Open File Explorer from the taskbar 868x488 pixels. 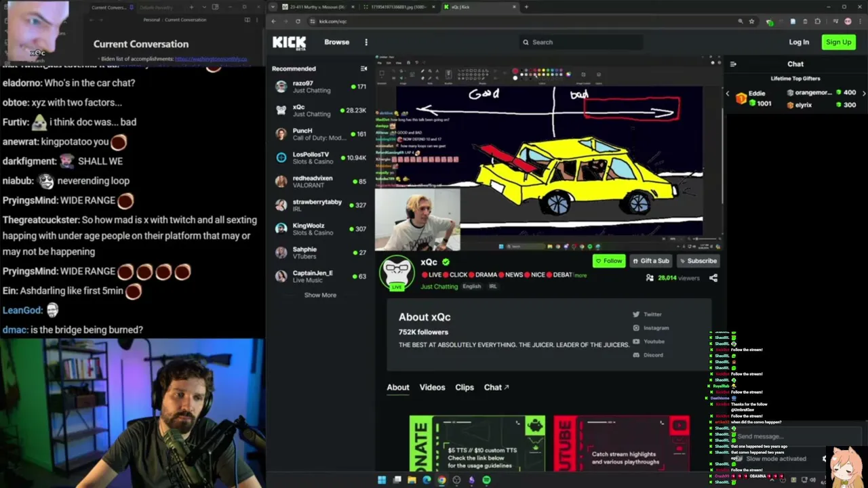click(x=412, y=480)
